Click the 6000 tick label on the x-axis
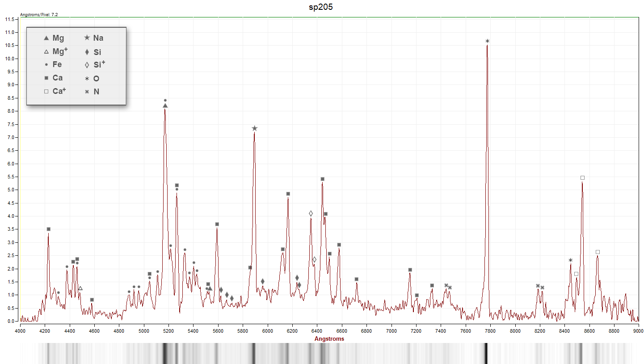Screen dimensions: 644x364 267,331
